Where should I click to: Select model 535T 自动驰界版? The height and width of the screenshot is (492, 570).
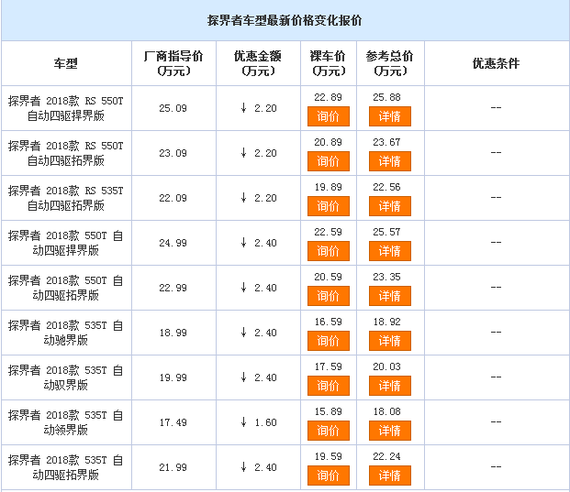tap(66, 333)
